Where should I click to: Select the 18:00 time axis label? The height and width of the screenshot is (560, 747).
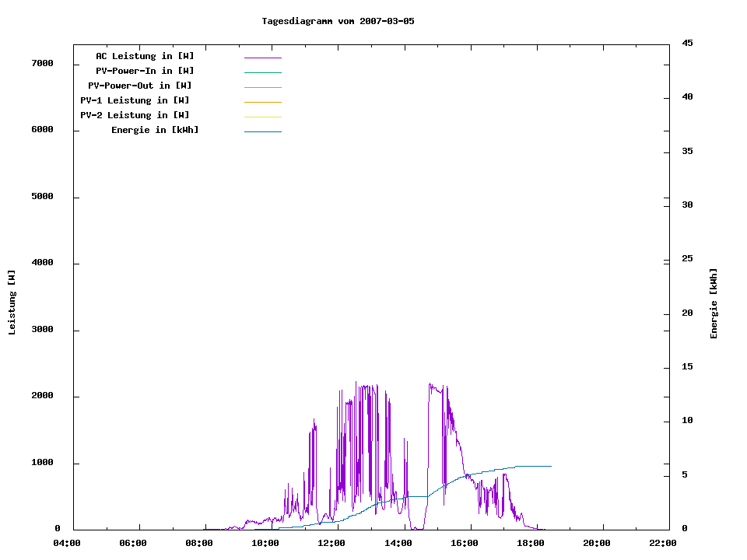pos(531,543)
